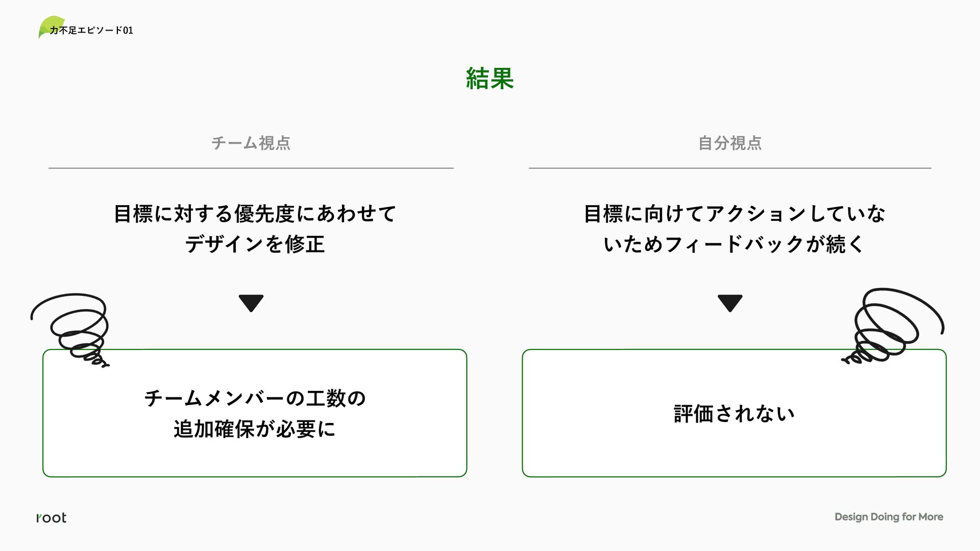This screenshot has height=551, width=980.
Task: Click the 結果 slide title
Action: pos(489,79)
